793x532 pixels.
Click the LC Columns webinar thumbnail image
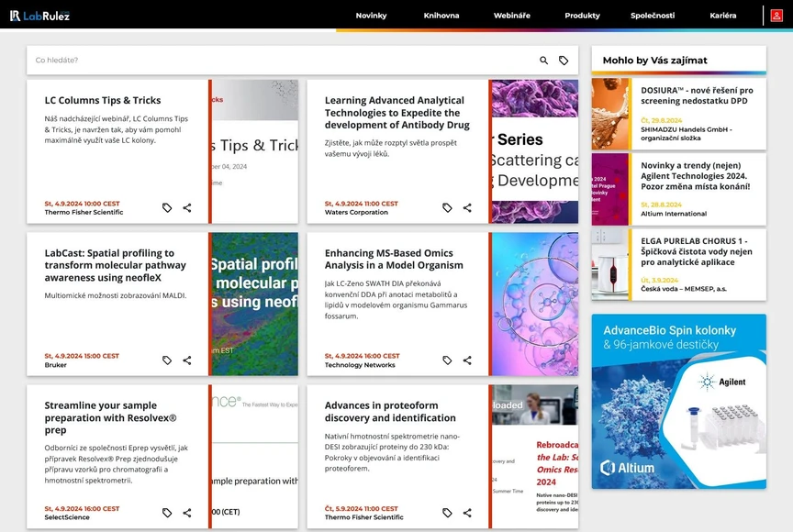tap(255, 151)
